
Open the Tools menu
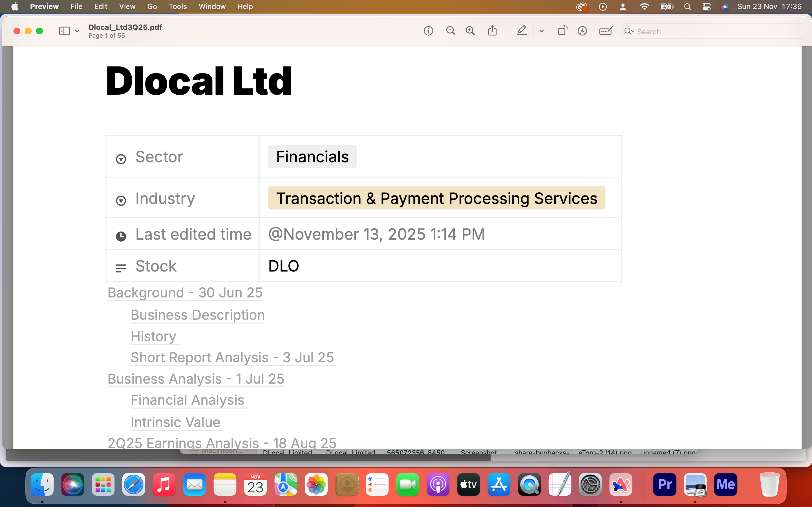[178, 6]
